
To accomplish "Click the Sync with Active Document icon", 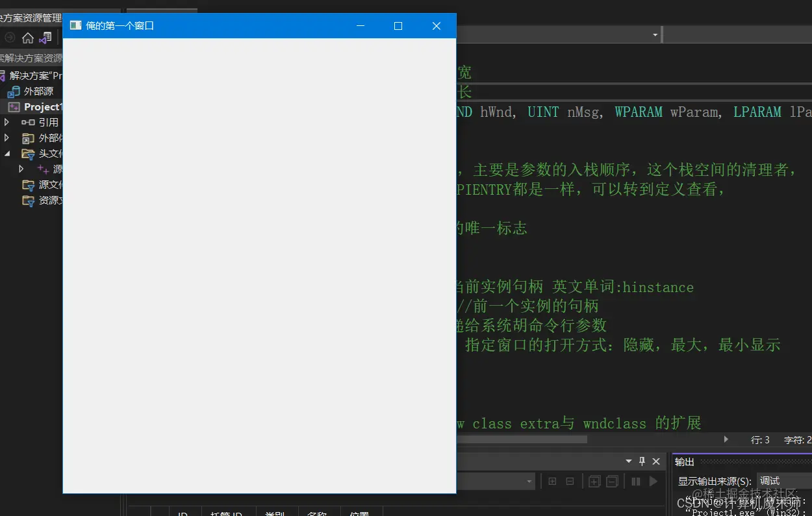I will [44, 38].
